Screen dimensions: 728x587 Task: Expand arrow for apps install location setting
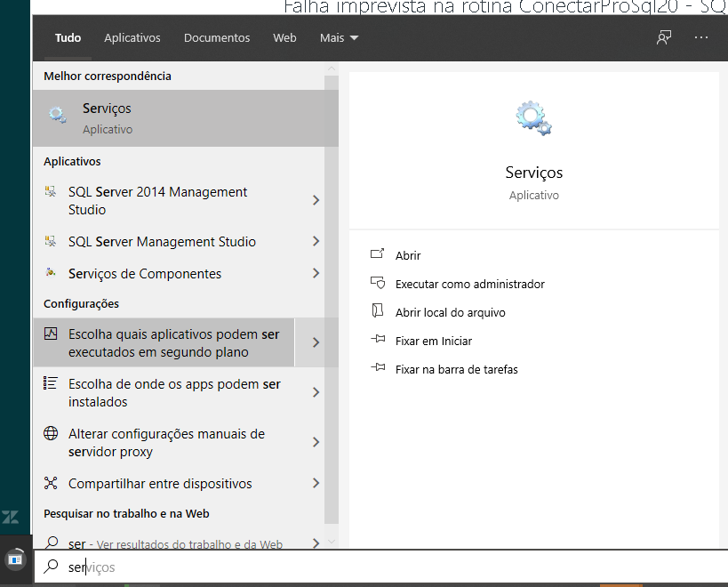click(316, 392)
